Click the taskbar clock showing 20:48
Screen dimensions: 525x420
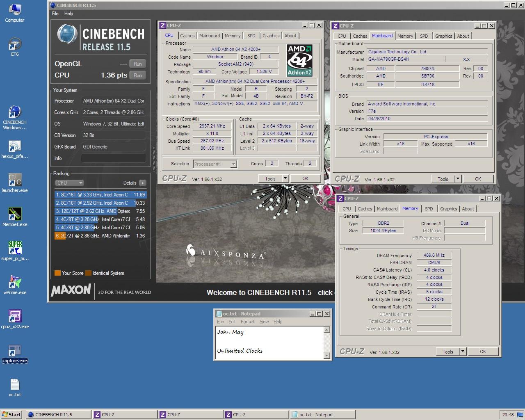click(x=508, y=415)
